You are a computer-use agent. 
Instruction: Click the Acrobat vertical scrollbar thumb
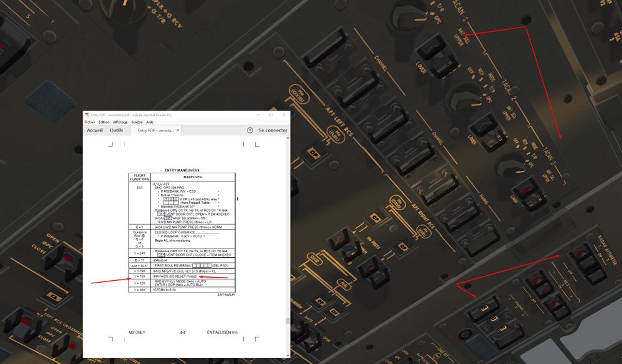click(x=288, y=321)
